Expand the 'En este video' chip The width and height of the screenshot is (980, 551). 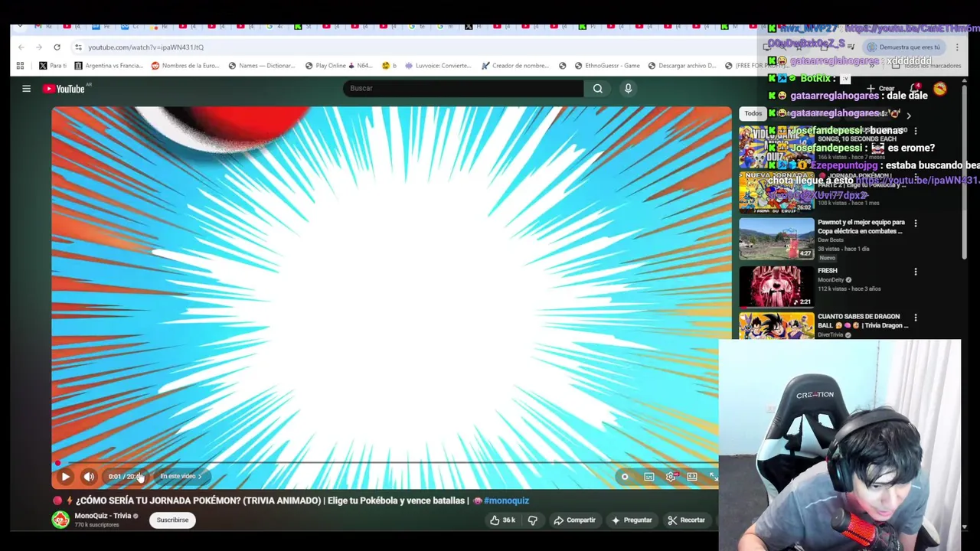[x=181, y=476]
